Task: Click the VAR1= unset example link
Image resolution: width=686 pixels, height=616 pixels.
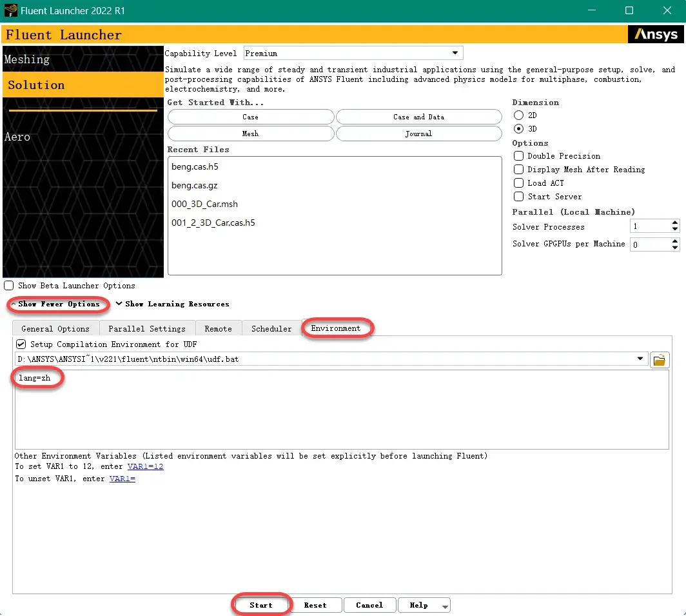Action: [122, 479]
